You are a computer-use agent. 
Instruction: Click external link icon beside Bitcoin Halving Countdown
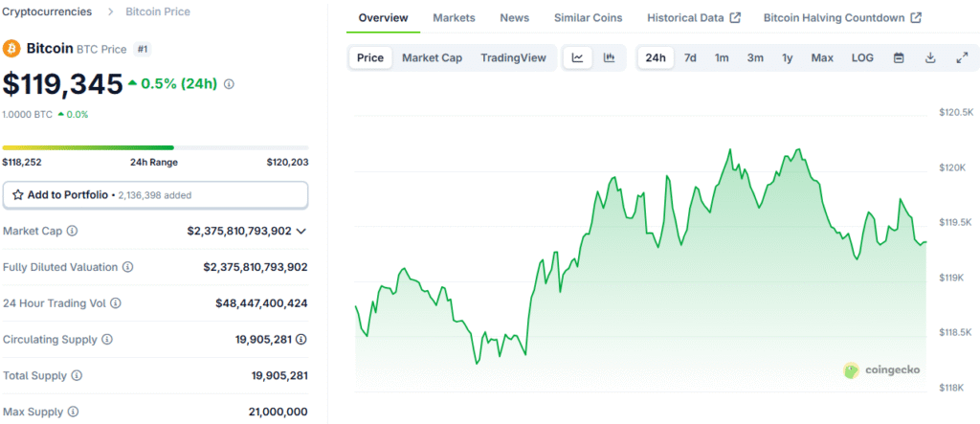[916, 17]
